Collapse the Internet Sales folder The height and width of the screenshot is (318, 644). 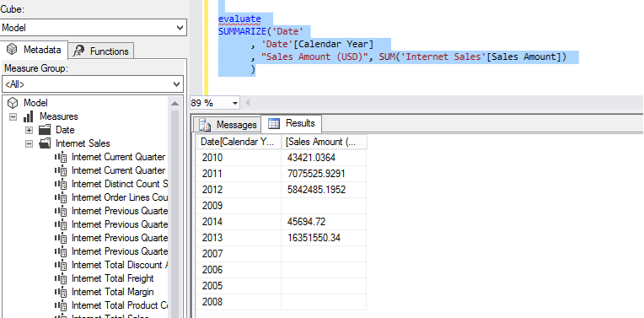point(29,143)
